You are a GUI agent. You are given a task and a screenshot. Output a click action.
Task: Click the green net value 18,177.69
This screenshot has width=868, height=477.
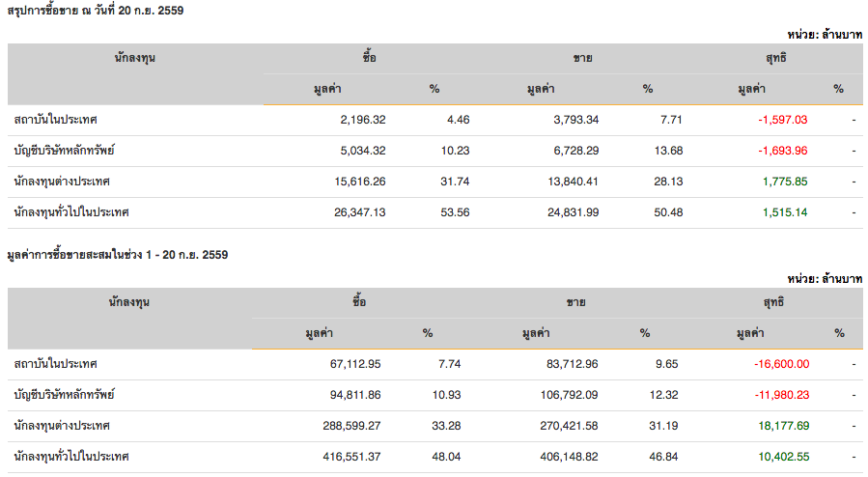coord(783,426)
